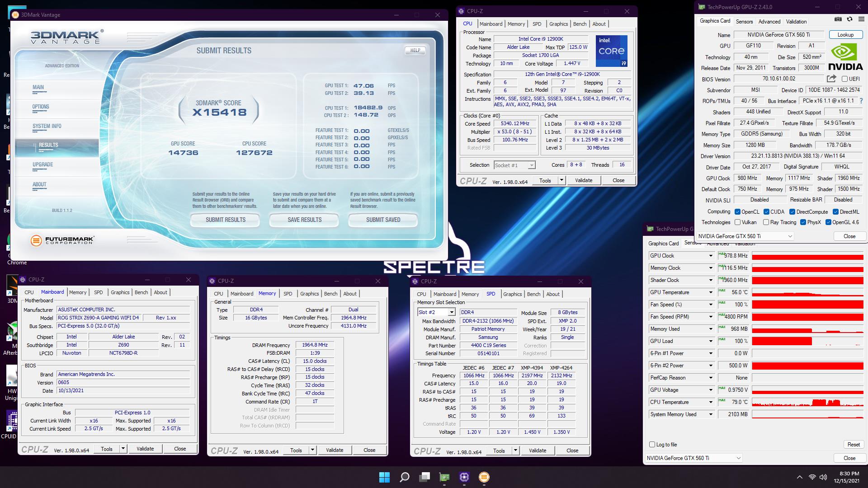
Task: Click the GPU-Z Lookup button
Action: [x=845, y=35]
